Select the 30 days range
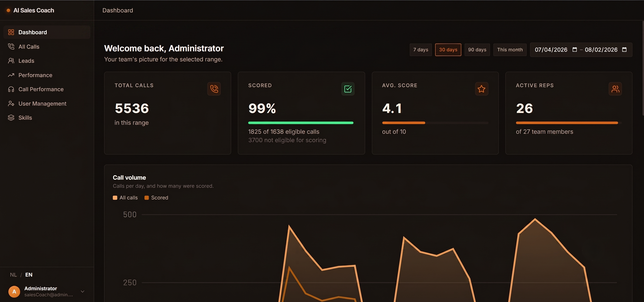This screenshot has height=302, width=644. (x=448, y=50)
